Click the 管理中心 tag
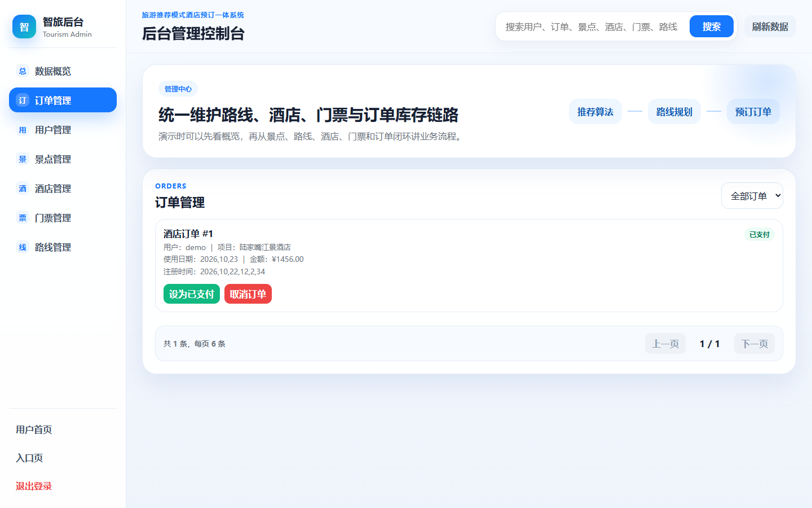The height and width of the screenshot is (508, 812). coord(178,89)
